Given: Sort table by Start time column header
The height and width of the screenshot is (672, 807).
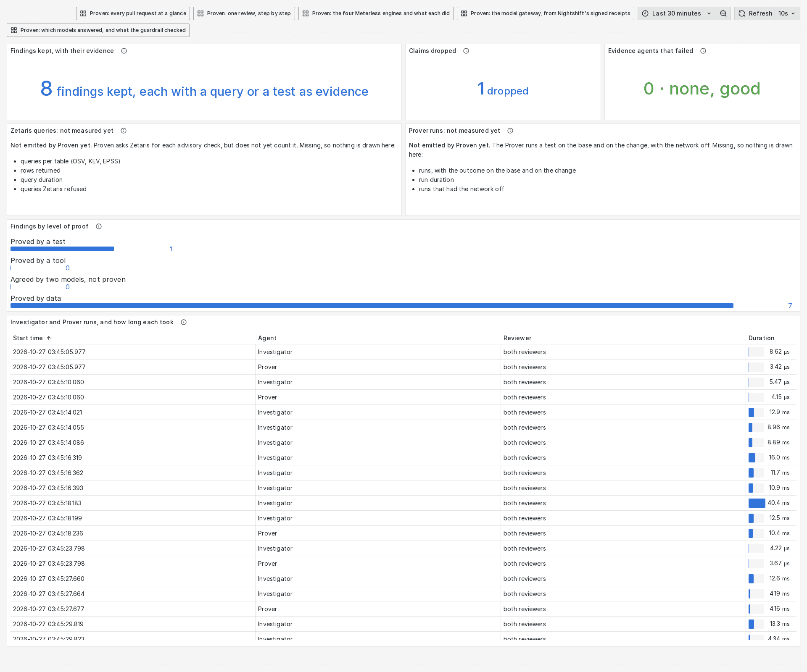Looking at the screenshot, I should [x=28, y=338].
